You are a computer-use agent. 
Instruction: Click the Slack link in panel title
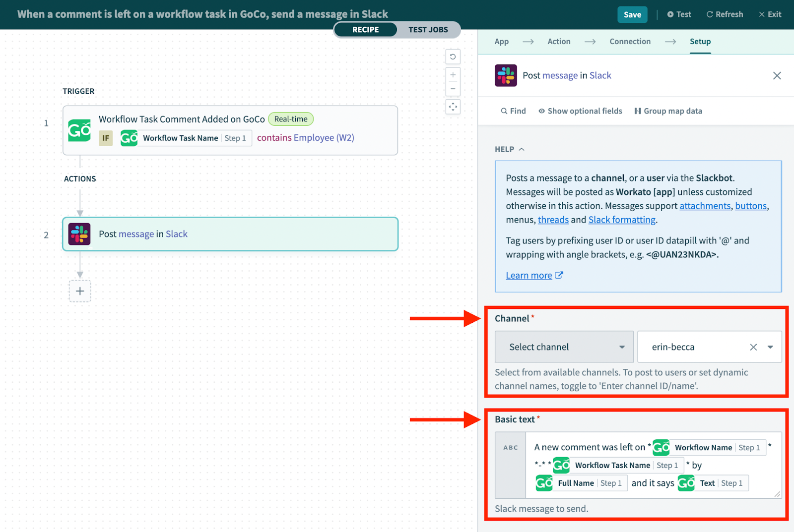[600, 76]
